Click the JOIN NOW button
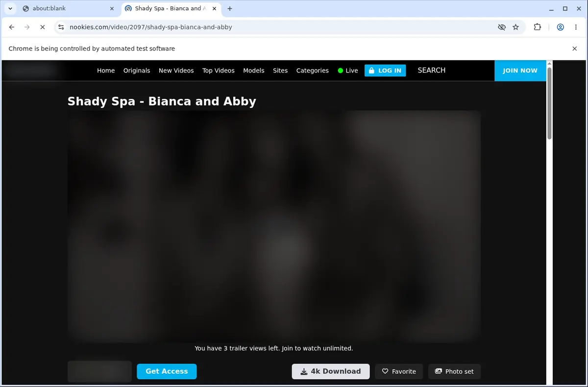 pos(520,71)
